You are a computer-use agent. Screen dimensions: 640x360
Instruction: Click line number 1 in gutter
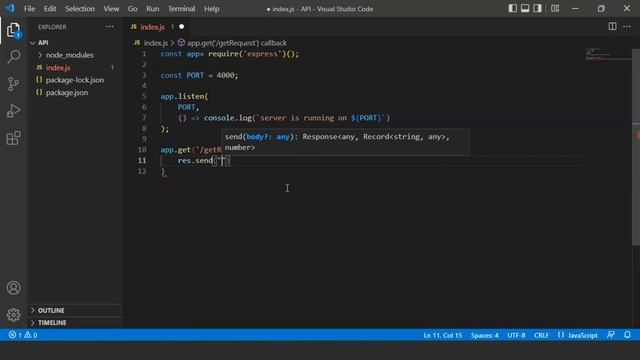144,54
